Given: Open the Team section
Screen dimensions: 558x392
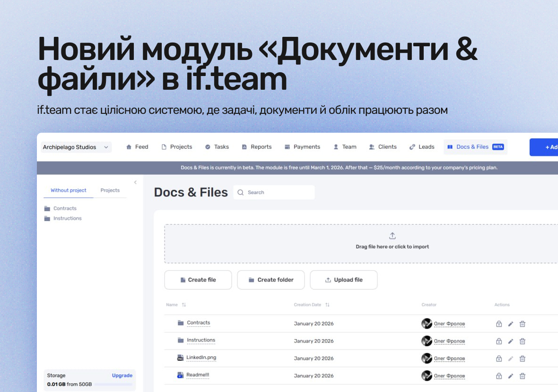Looking at the screenshot, I should click(345, 147).
